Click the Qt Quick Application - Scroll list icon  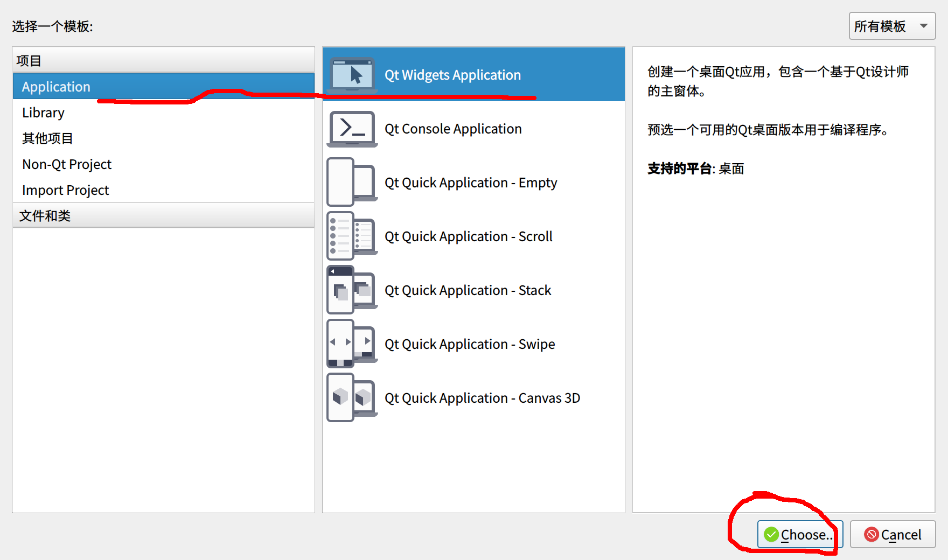[x=351, y=236]
